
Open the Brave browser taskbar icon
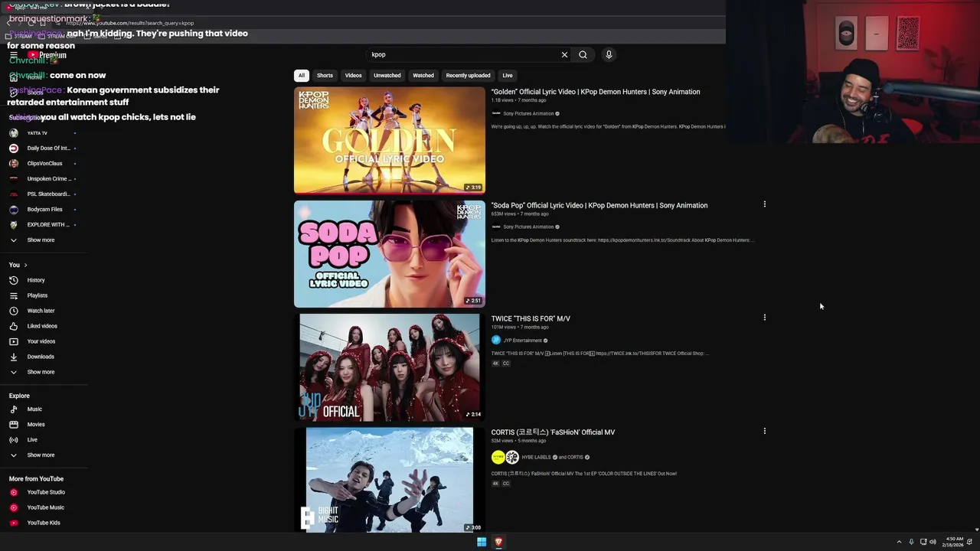498,542
